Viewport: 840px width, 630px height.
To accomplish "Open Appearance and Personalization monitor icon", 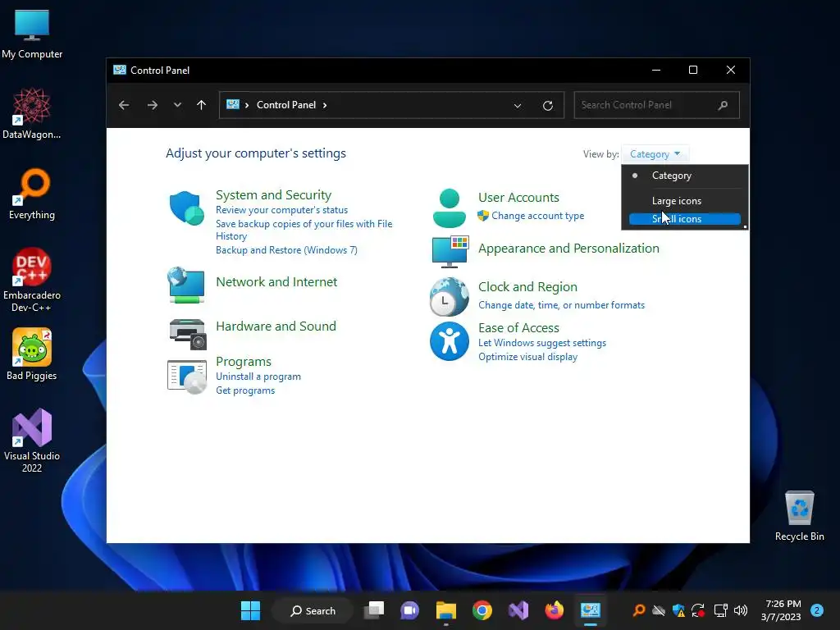I will pos(450,251).
